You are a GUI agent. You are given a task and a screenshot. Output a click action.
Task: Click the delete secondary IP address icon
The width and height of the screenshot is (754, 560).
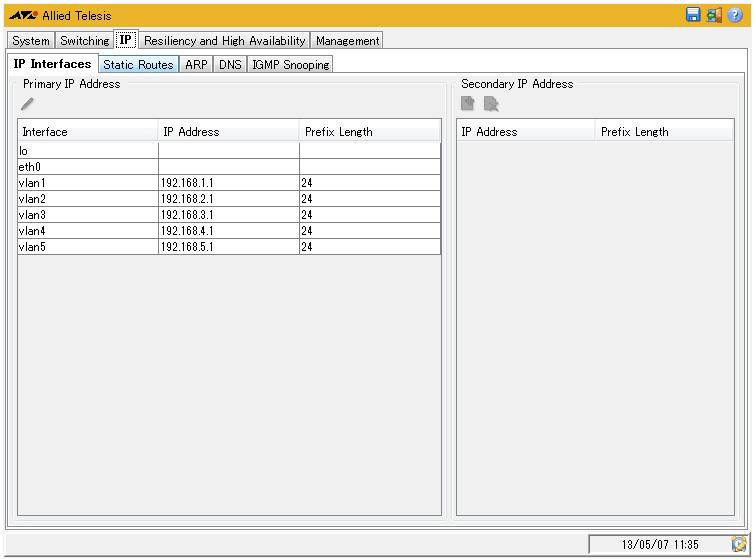pyautogui.click(x=491, y=104)
